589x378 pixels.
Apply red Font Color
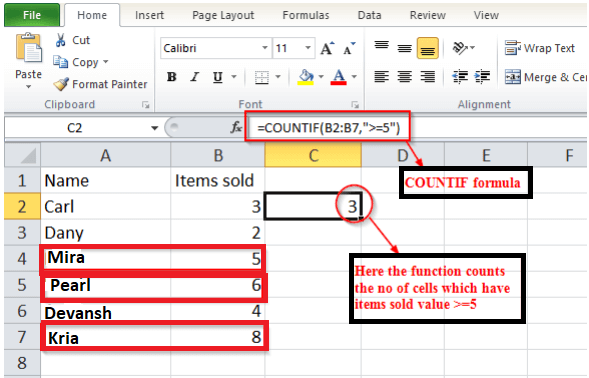[338, 77]
